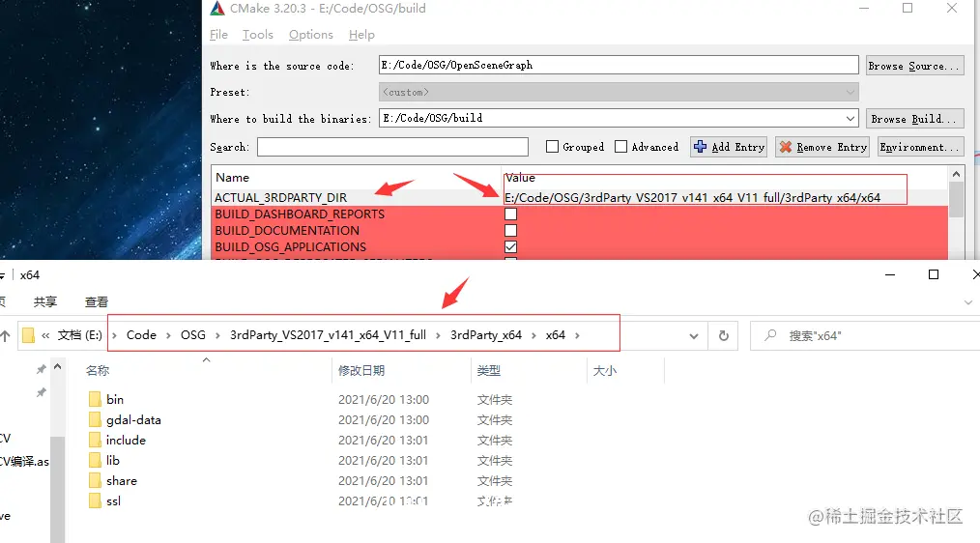
Task: Open the 共享 tab in Explorer
Action: [45, 301]
